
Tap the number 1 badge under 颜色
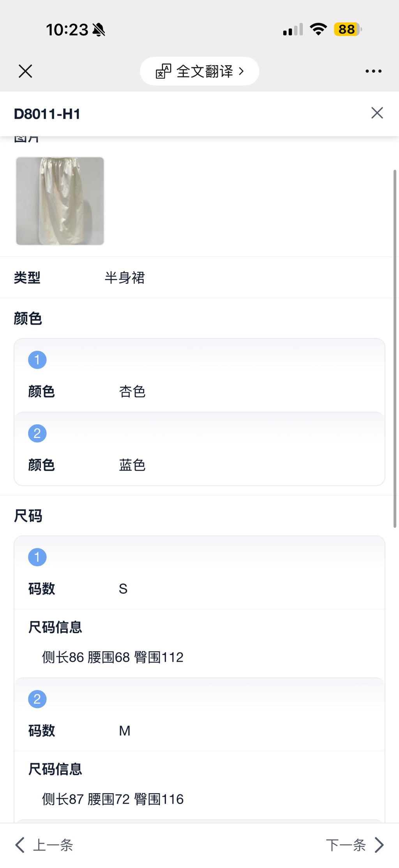coord(37,360)
